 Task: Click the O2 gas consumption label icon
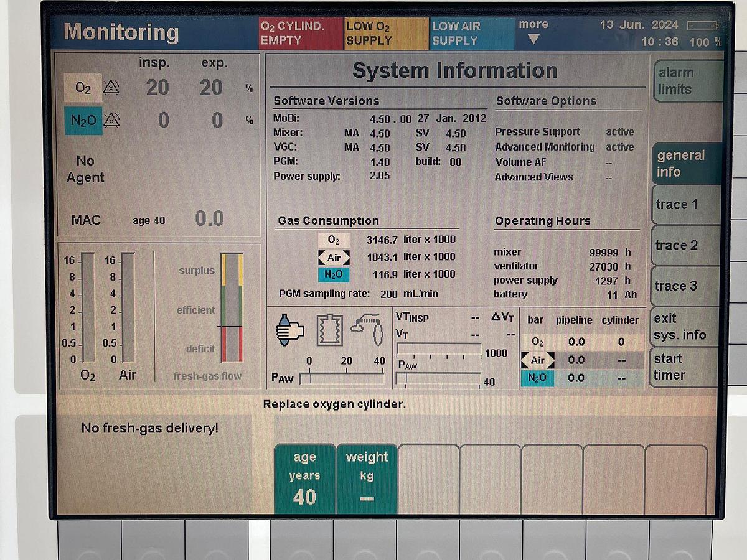(x=334, y=240)
